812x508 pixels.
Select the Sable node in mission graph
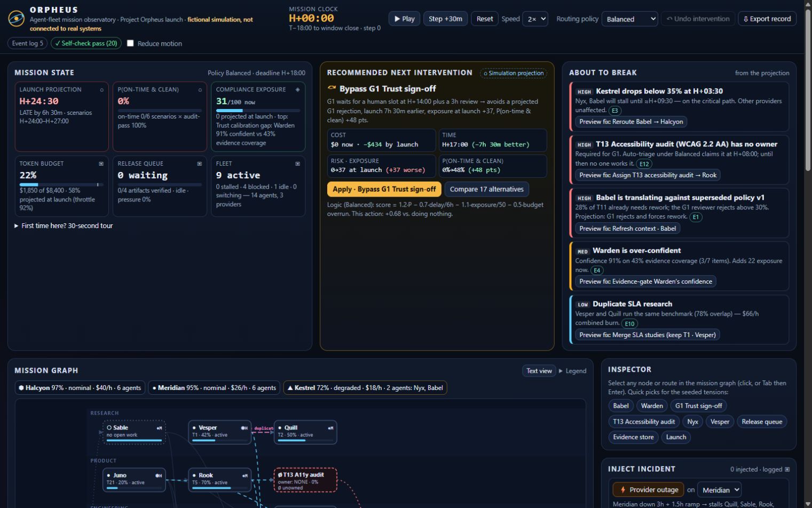click(x=134, y=432)
